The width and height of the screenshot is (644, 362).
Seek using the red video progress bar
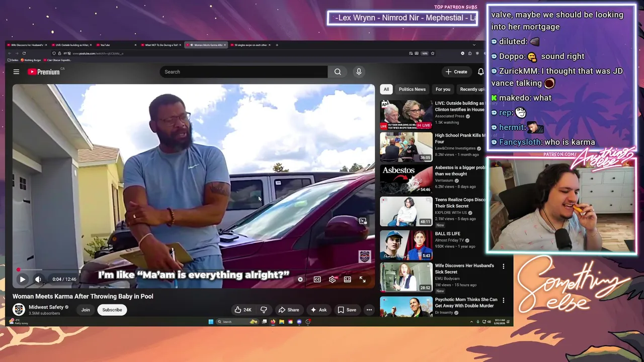coord(194,270)
